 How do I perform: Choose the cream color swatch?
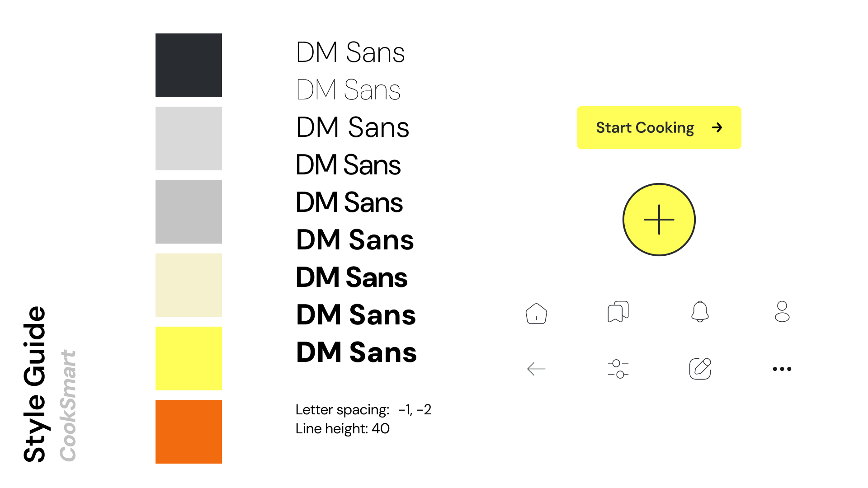point(189,285)
